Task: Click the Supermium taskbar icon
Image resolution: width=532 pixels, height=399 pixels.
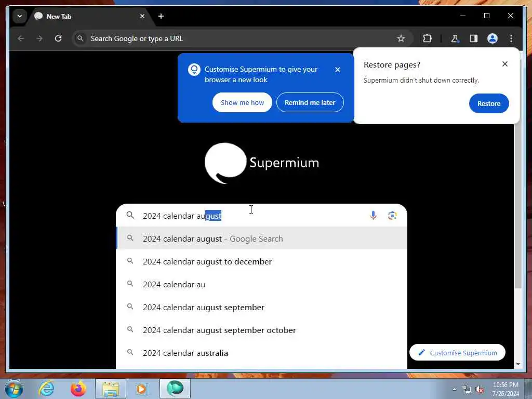Action: coord(175,389)
